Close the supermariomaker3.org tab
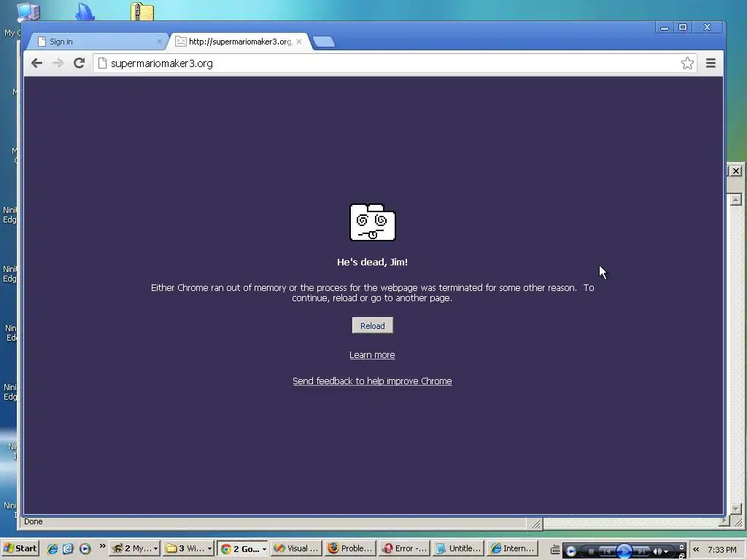747x560 pixels. 299,42
